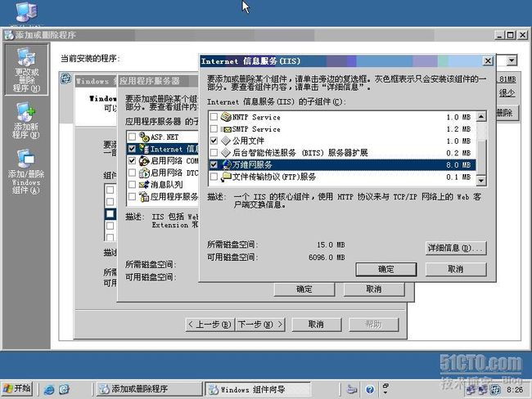Open the sort dropdown in 添加或删除程序

512,61
